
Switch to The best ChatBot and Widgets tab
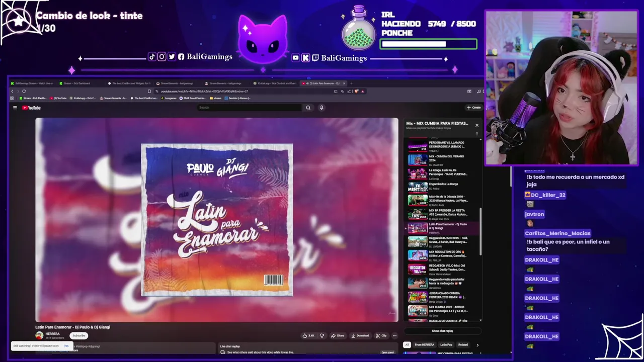pos(130,83)
